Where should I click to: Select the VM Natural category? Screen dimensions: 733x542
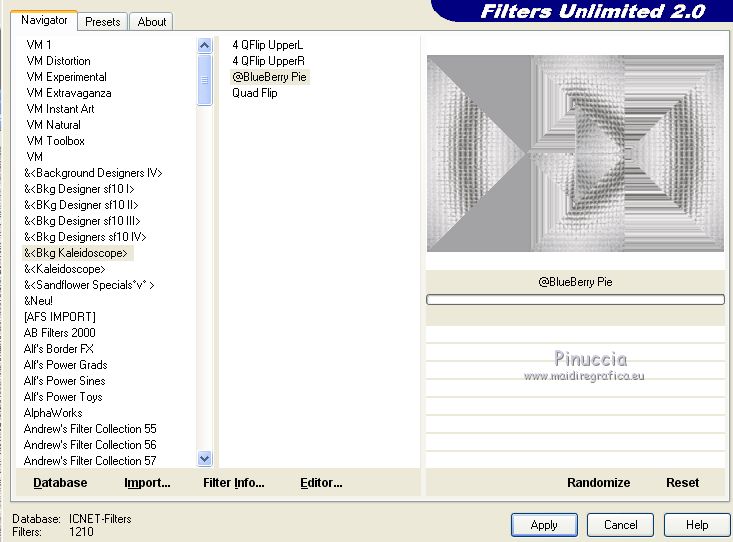point(53,125)
